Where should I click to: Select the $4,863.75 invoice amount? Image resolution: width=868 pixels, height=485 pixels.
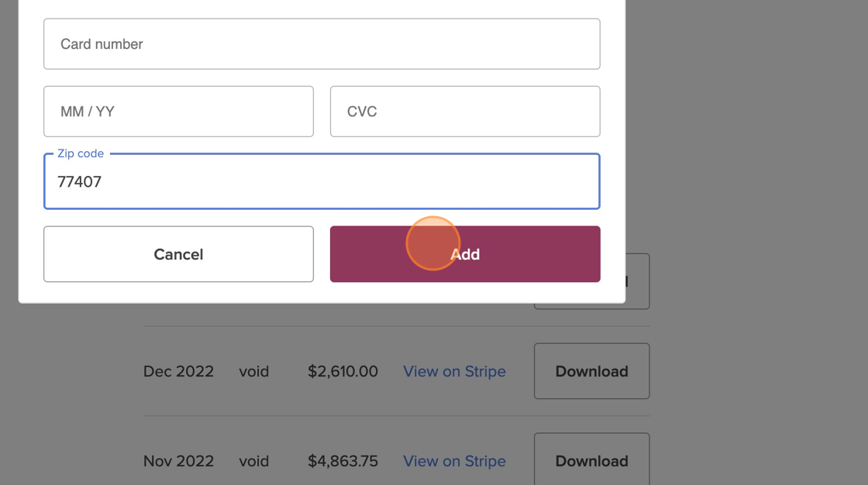coord(343,461)
